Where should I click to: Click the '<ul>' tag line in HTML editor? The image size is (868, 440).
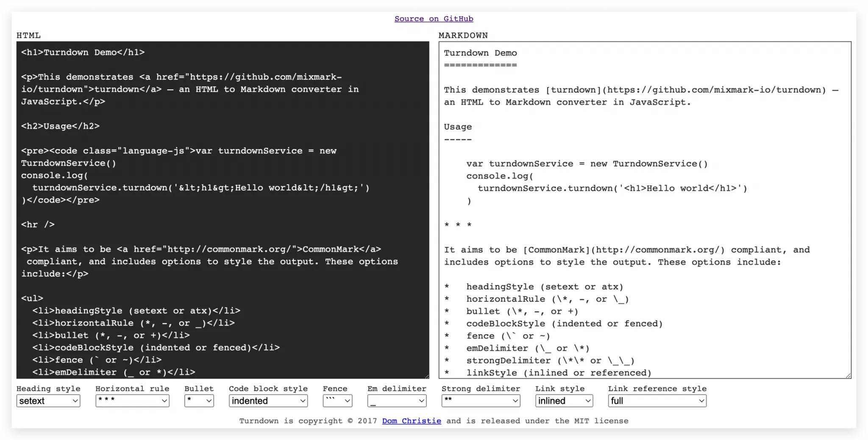[x=32, y=298]
